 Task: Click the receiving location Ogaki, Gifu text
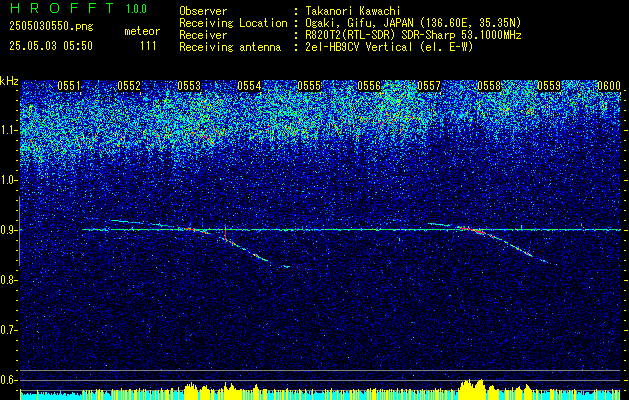pyautogui.click(x=413, y=23)
